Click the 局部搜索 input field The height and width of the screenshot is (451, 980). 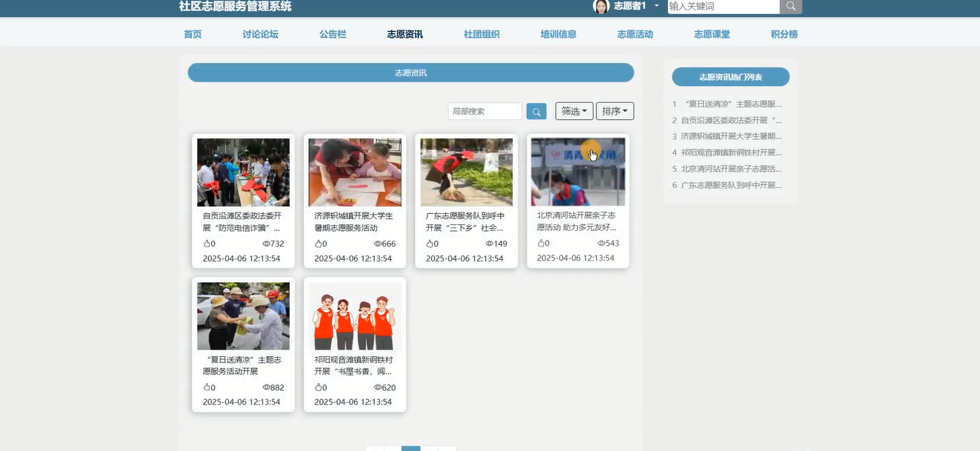point(484,111)
